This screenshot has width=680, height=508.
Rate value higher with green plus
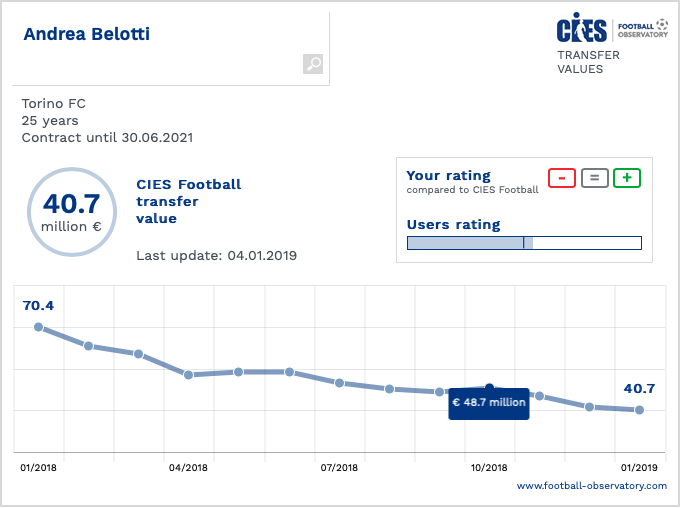click(627, 178)
